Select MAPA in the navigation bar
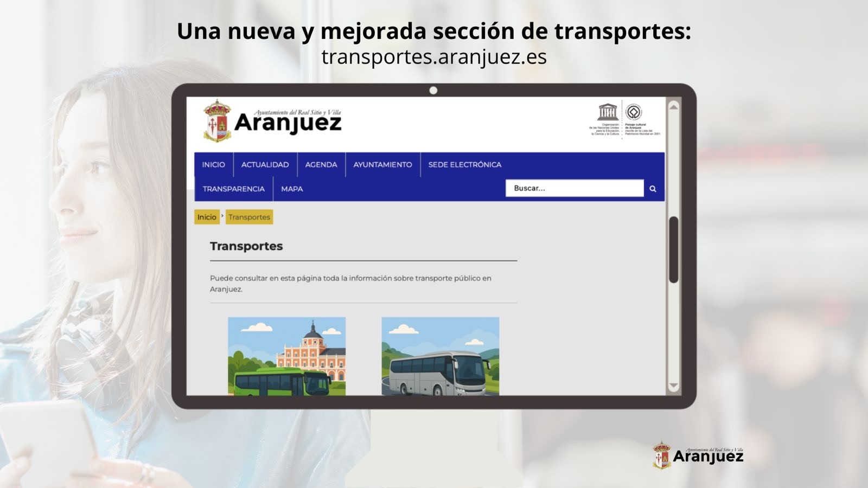 (x=292, y=189)
